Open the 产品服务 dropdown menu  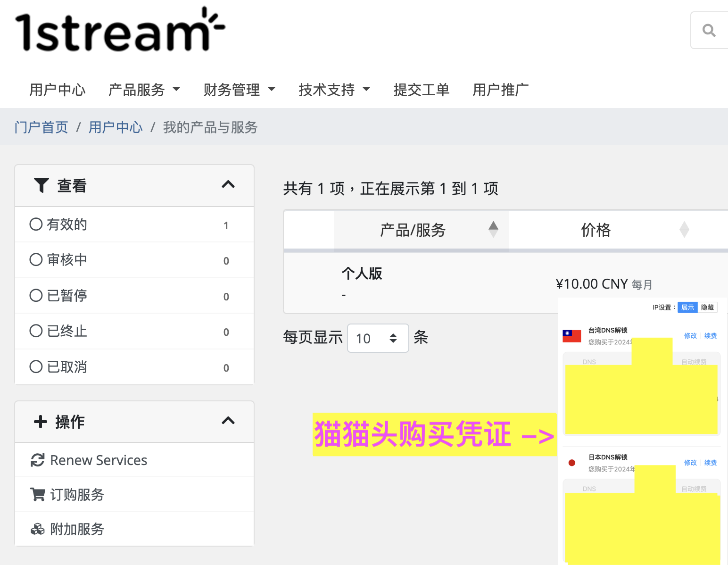(144, 89)
